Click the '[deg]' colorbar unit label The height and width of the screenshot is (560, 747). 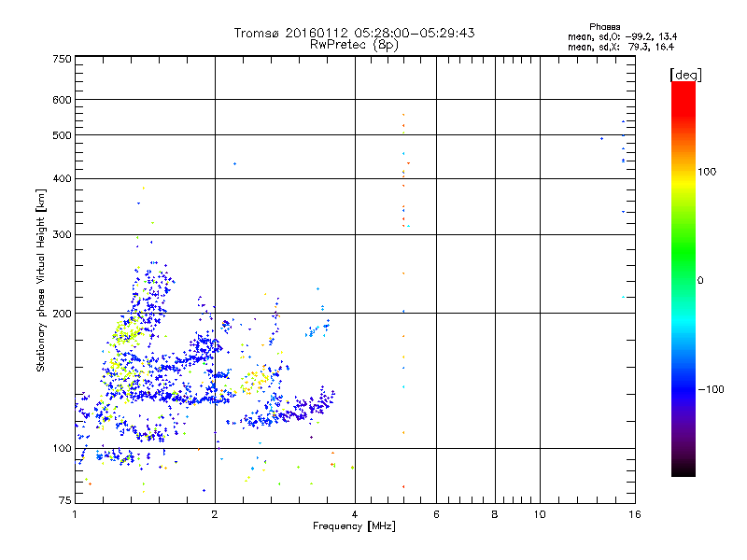pyautogui.click(x=685, y=75)
